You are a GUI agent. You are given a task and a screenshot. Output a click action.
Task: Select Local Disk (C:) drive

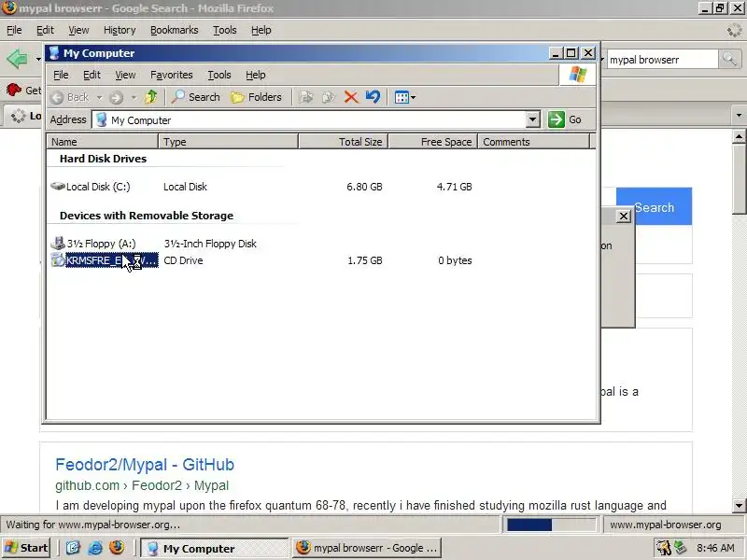pos(91,187)
